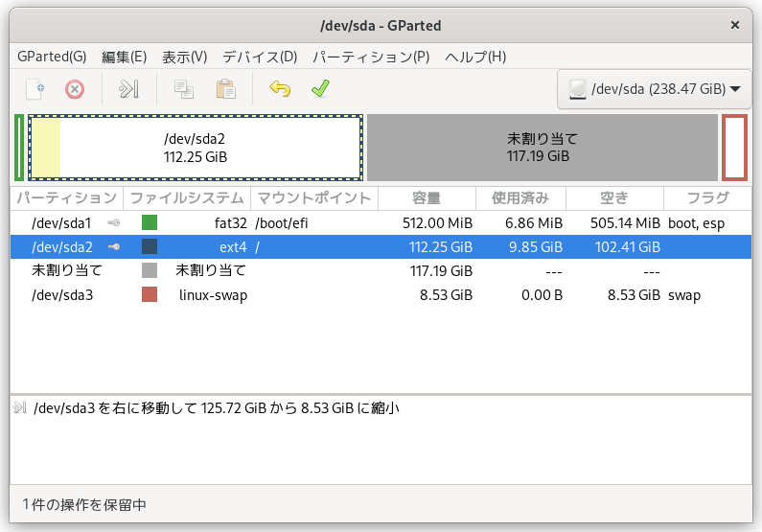762x532 pixels.
Task: Click the gray 未割り当て color swatch
Action: coord(150,270)
